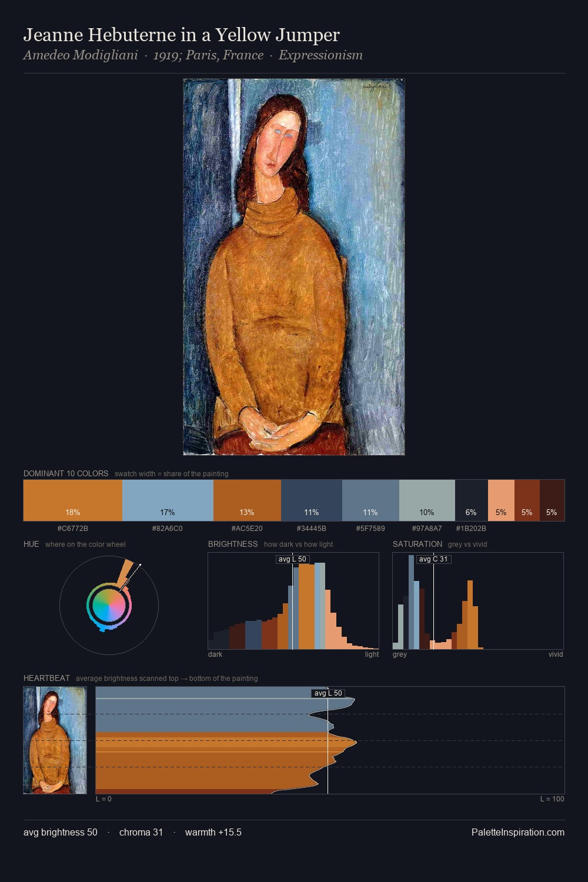Select the slate blue swatch #5F7589

(370, 500)
